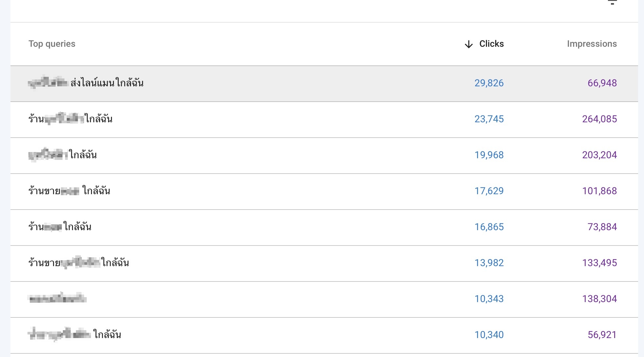644x357 pixels.
Task: Click impressions value 56,921
Action: pyautogui.click(x=602, y=335)
